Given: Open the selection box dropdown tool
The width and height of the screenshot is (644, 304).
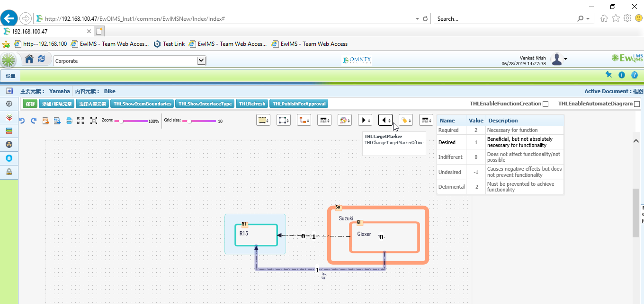Looking at the screenshot, I should pyautogui.click(x=284, y=120).
